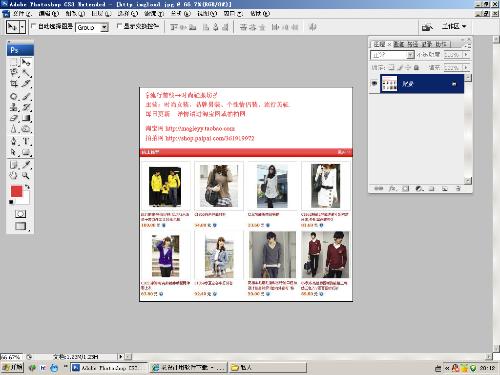Open the Window menu
The image size is (500, 375).
pyautogui.click(x=233, y=14)
